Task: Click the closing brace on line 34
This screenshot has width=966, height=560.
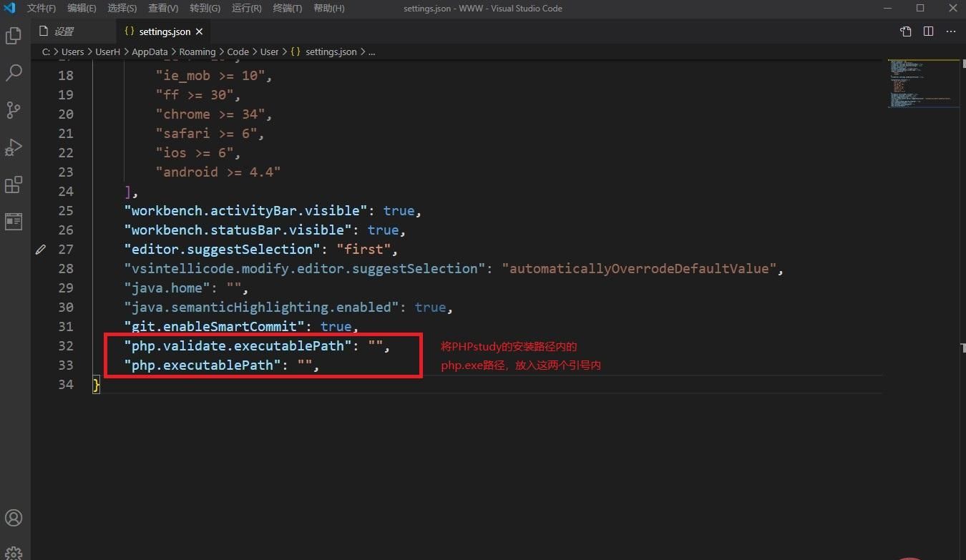Action: 97,385
